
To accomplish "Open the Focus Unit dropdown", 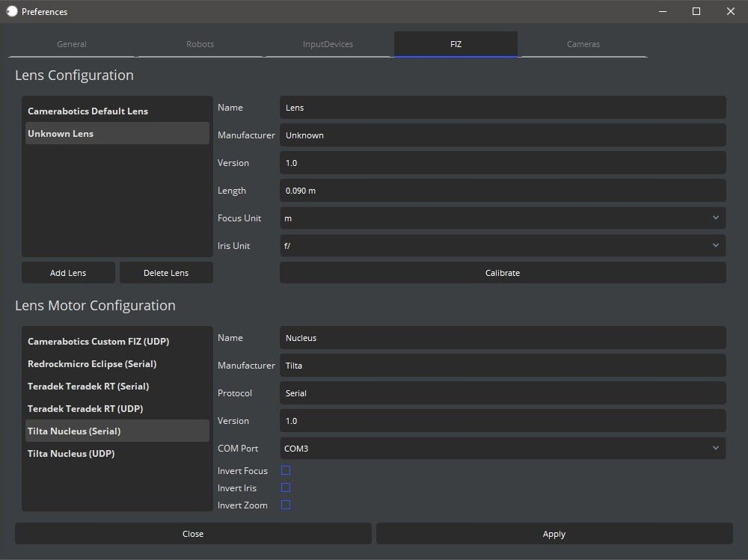I will 503,218.
